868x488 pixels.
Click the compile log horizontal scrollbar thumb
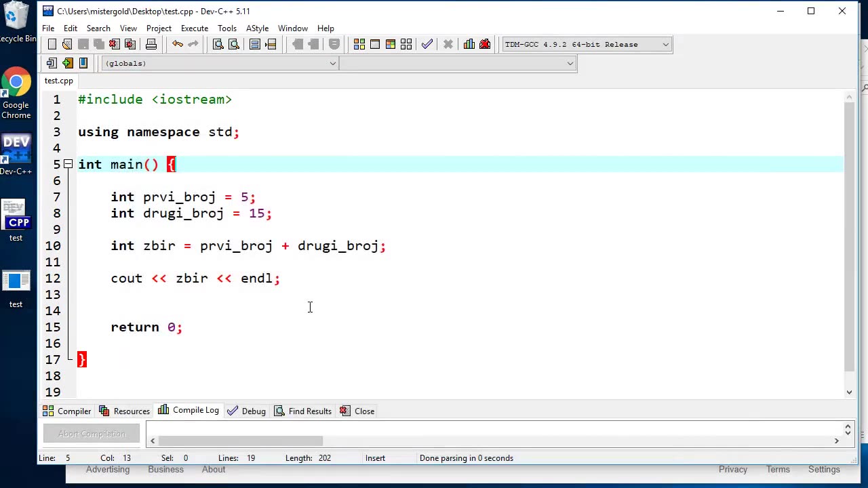[x=241, y=441]
